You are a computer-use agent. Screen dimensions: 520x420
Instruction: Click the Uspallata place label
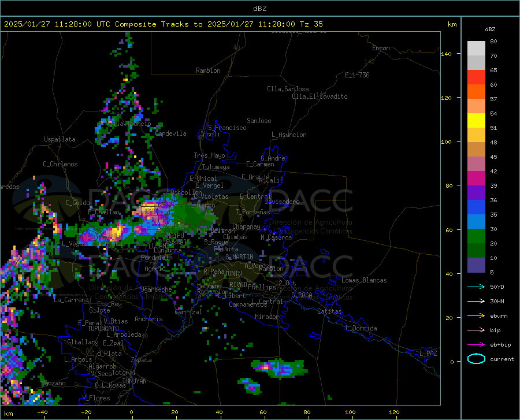pyautogui.click(x=60, y=139)
